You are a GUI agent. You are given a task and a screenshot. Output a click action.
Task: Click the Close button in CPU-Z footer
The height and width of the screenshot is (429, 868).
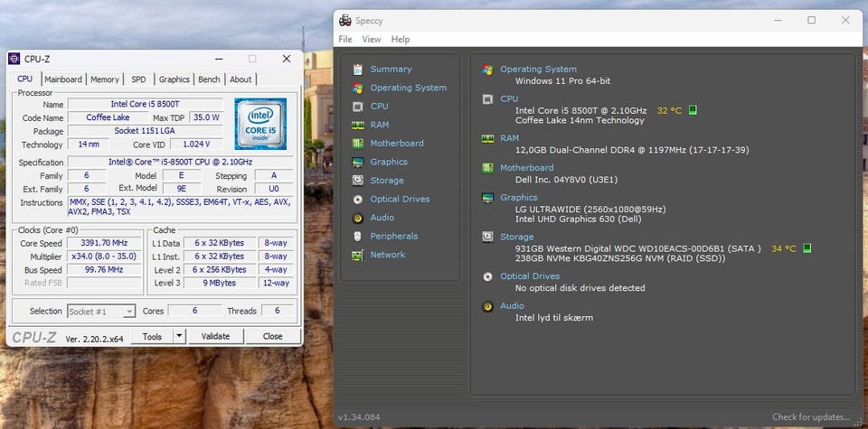pos(272,336)
